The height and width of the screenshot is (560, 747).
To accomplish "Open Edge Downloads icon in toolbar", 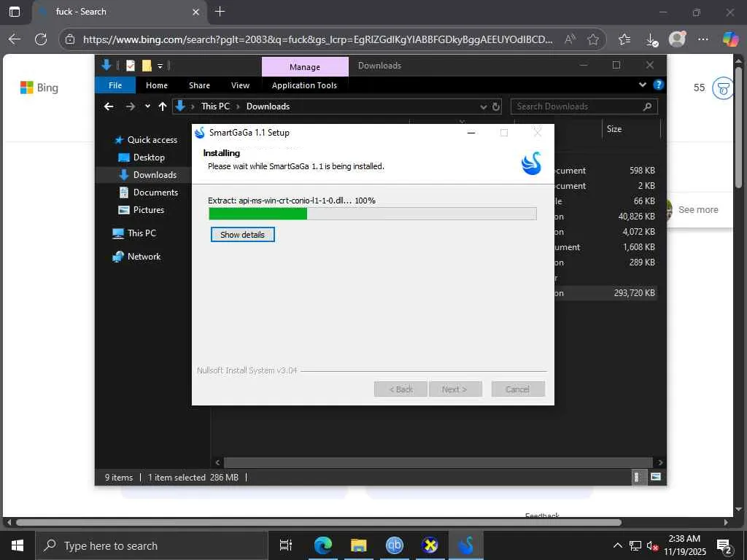I will [651, 39].
